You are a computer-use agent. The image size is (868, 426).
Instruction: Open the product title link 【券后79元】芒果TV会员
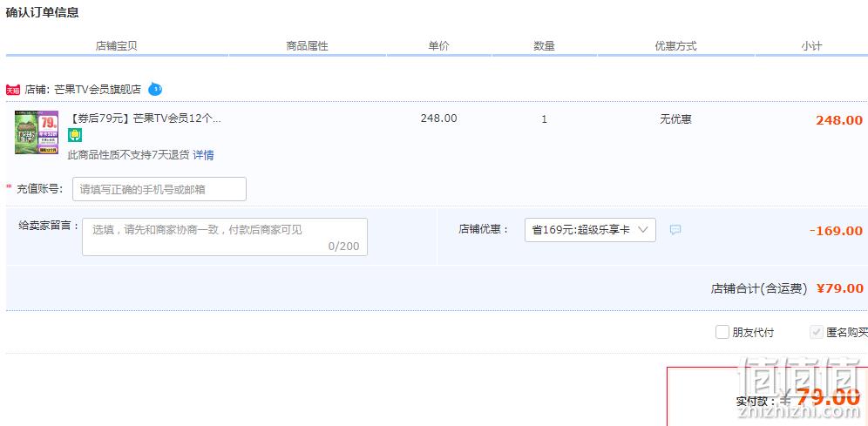[x=144, y=118]
